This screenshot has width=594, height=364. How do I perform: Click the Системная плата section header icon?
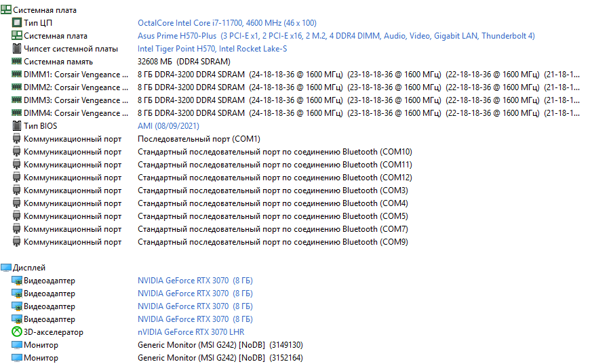tap(6, 10)
